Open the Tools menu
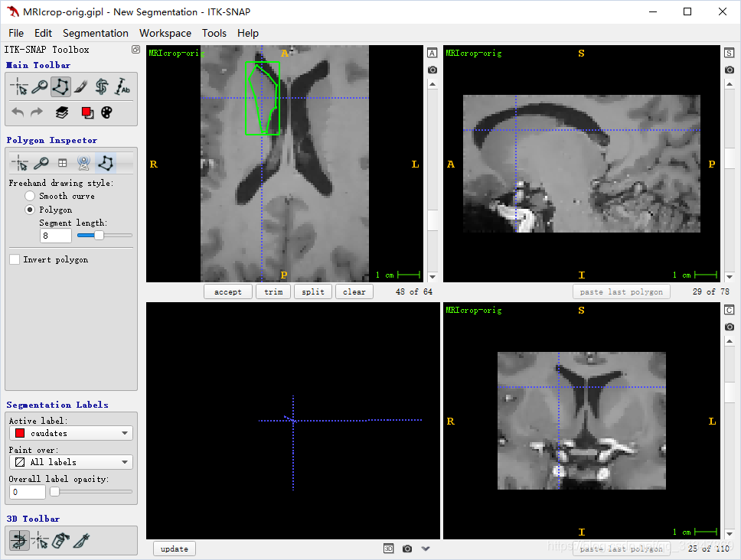This screenshot has height=560, width=741. [x=214, y=33]
